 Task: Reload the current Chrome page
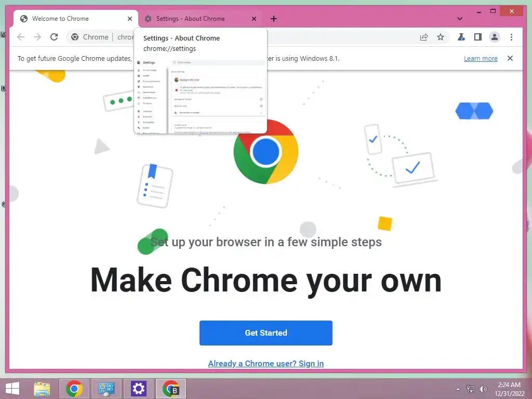click(x=54, y=37)
